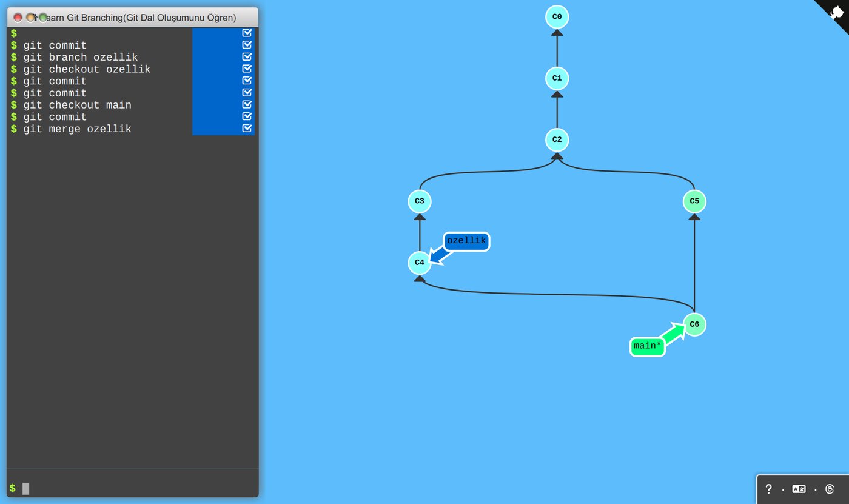The image size is (849, 504).
Task: Click checkmark beside git merge ozellik
Action: tap(247, 129)
